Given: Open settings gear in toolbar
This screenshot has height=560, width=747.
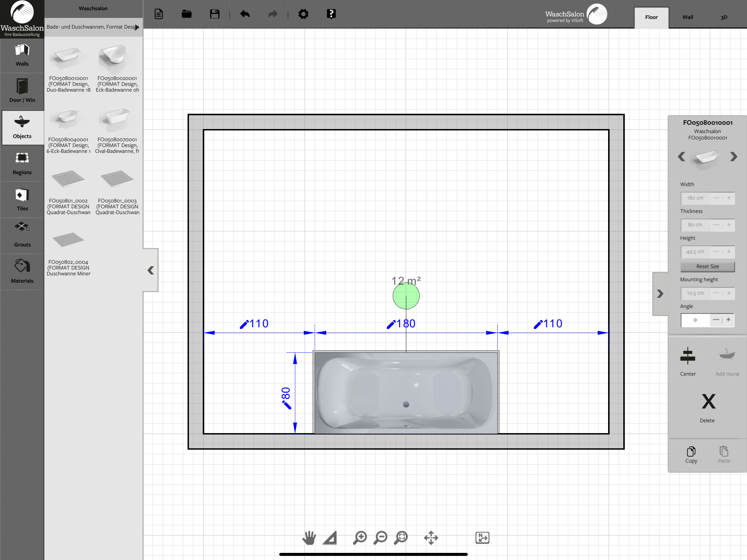Looking at the screenshot, I should [303, 14].
